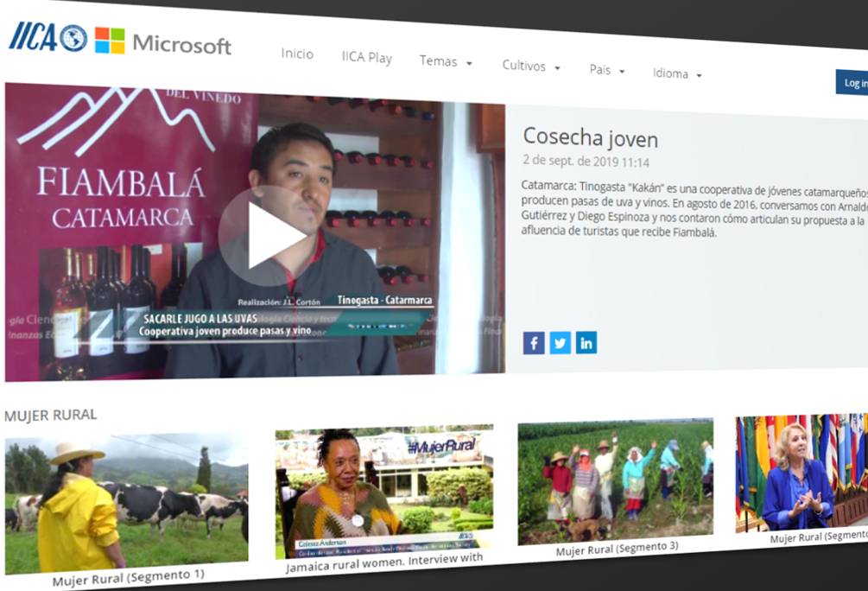Image resolution: width=868 pixels, height=591 pixels.
Task: Click Jamaica rural women. Interview with caption
Action: click(x=384, y=562)
